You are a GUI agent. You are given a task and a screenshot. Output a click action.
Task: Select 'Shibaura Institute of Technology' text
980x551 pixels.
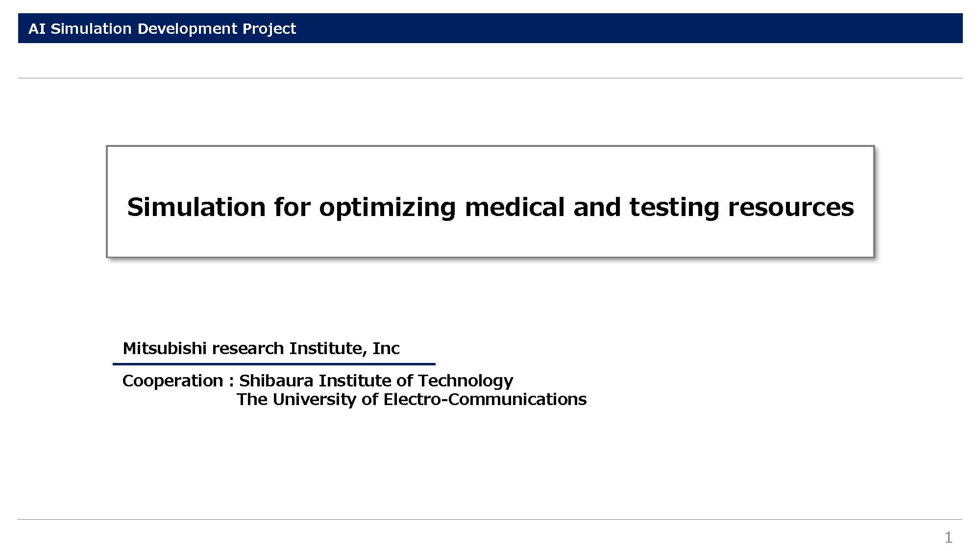pos(376,381)
